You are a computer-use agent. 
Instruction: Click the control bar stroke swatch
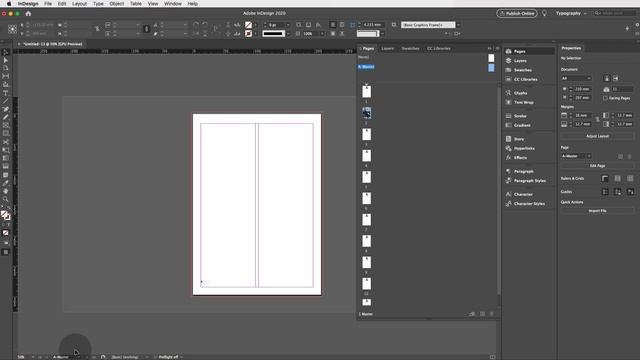(x=248, y=33)
